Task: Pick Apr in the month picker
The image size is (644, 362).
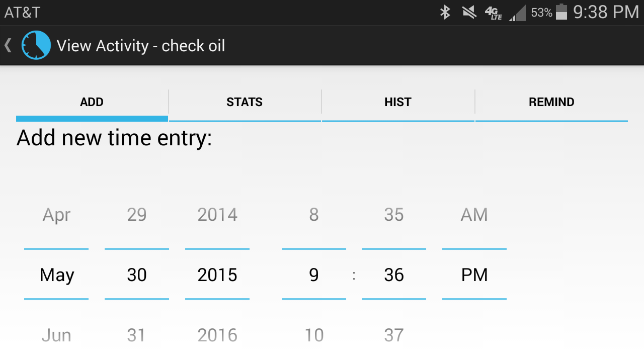Action: pyautogui.click(x=56, y=215)
